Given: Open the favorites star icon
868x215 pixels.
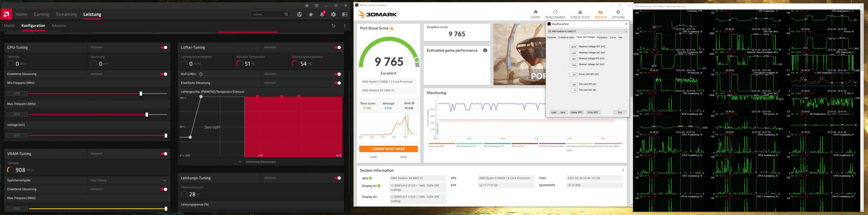Looking at the screenshot, I should (x=311, y=14).
